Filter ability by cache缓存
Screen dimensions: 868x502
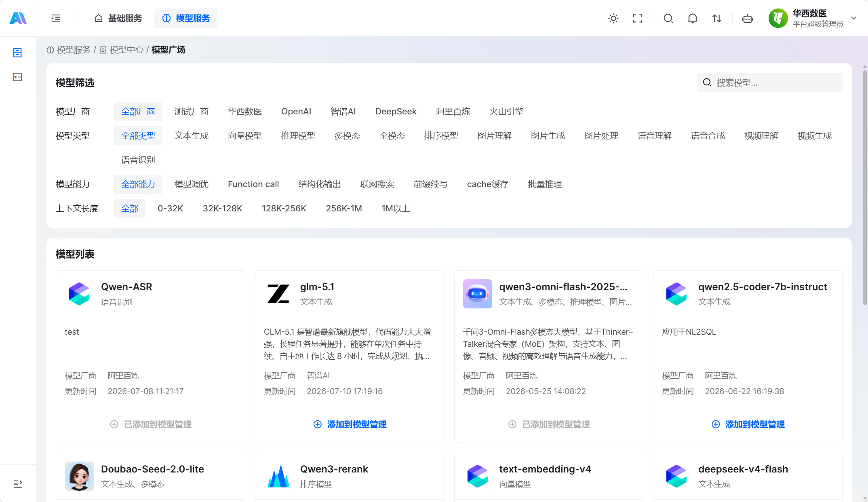pyautogui.click(x=488, y=184)
